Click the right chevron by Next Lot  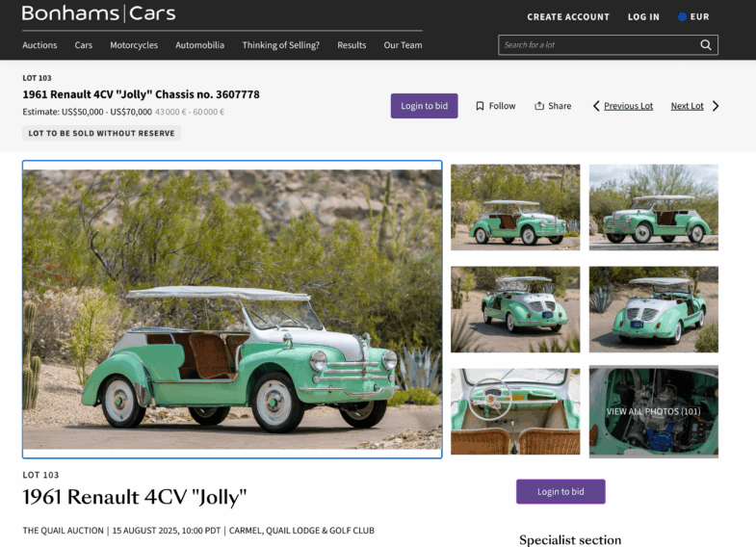tap(716, 106)
